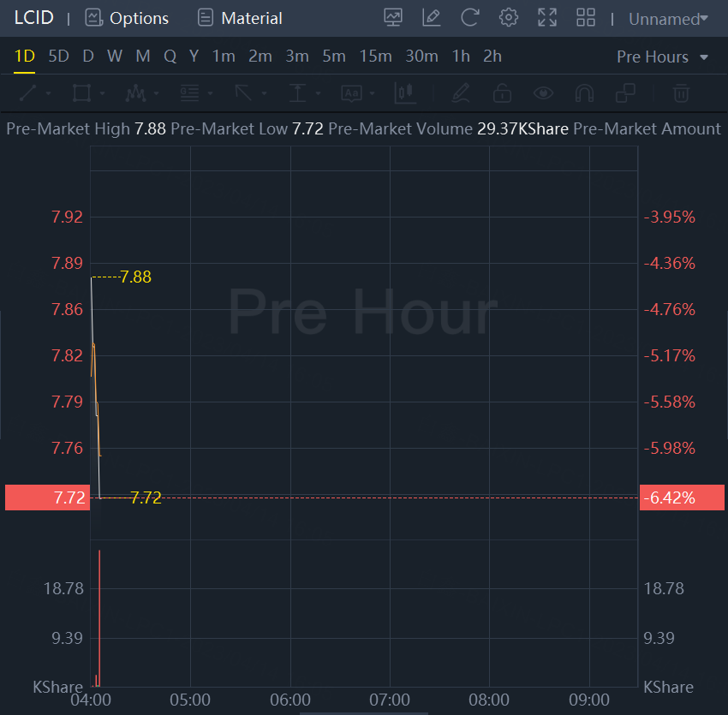The image size is (728, 715).
Task: Click the 06:00 time axis label
Action: point(290,700)
